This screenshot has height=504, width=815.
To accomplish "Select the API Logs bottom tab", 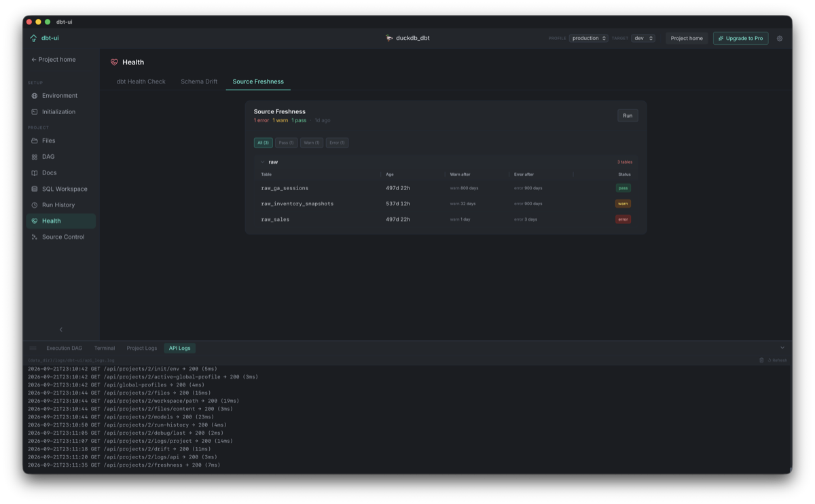I will click(x=180, y=348).
